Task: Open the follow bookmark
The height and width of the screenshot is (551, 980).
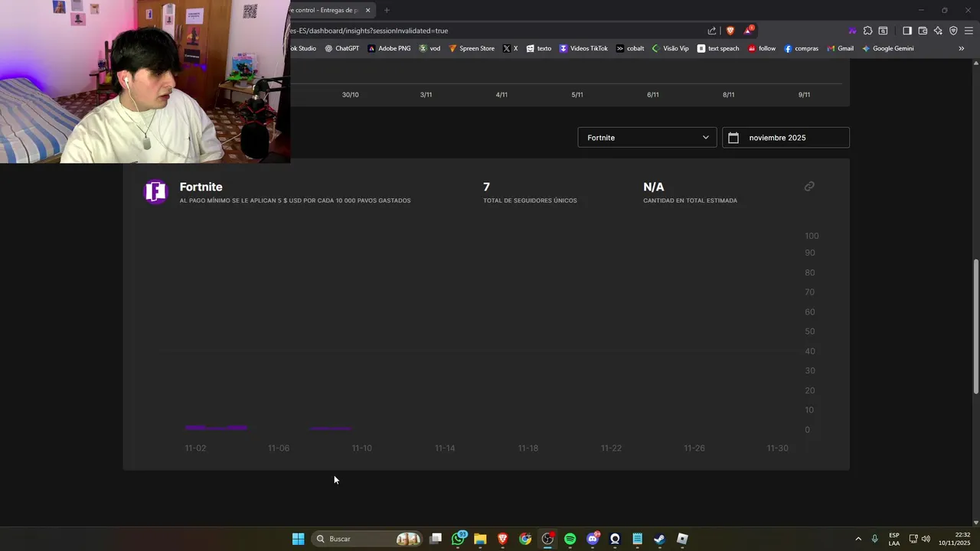Action: click(762, 48)
